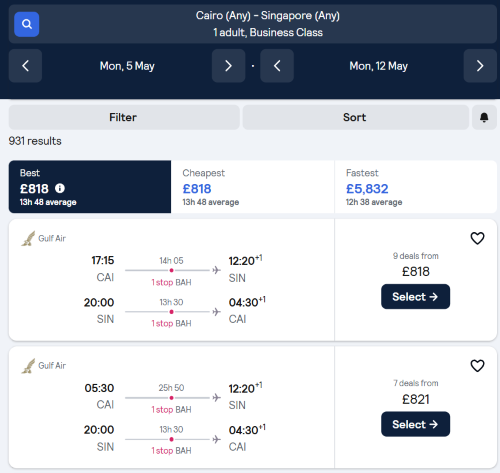Open price alert bell icon
500x473 pixels.
[x=484, y=117]
